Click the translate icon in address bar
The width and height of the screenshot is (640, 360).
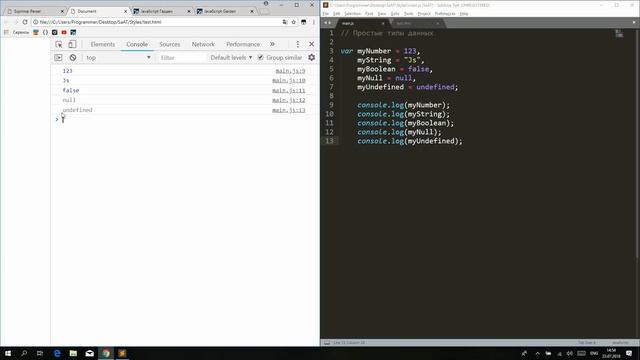(285, 22)
